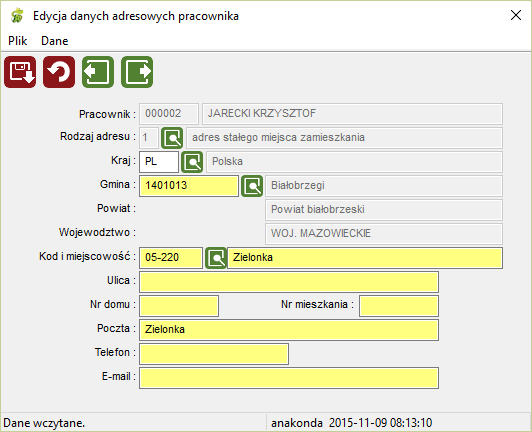Click the empty Ulica field
The width and height of the screenshot is (532, 432).
click(x=289, y=282)
